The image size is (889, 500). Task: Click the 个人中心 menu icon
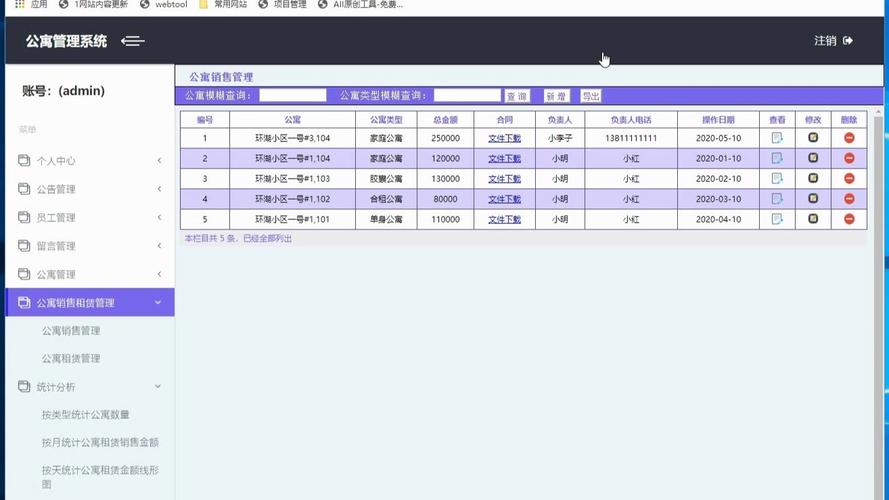click(24, 160)
